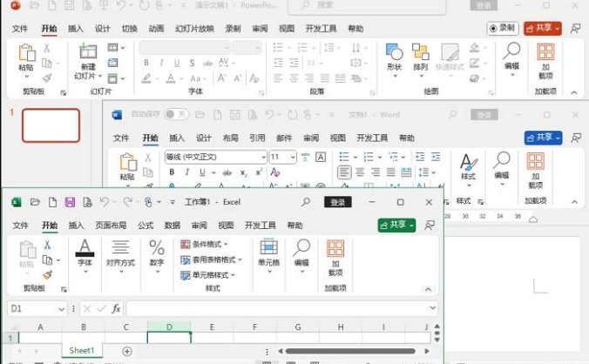Click the Word Share button
This screenshot has height=364, width=589.
(543, 138)
